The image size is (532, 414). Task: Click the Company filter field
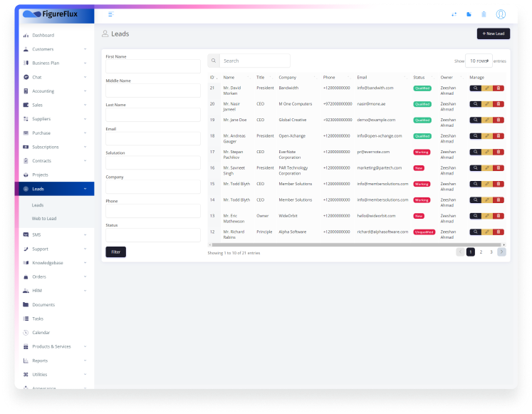pyautogui.click(x=153, y=187)
